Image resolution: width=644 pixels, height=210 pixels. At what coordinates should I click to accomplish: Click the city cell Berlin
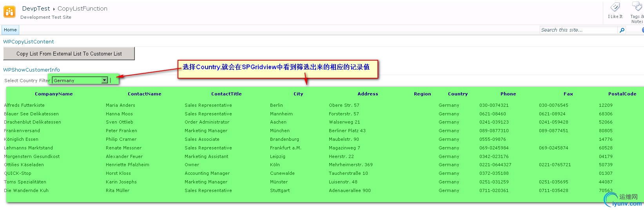tap(276, 105)
